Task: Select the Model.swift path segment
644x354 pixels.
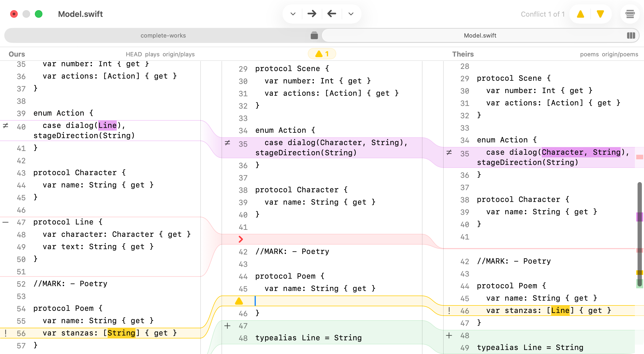Action: pos(480,35)
